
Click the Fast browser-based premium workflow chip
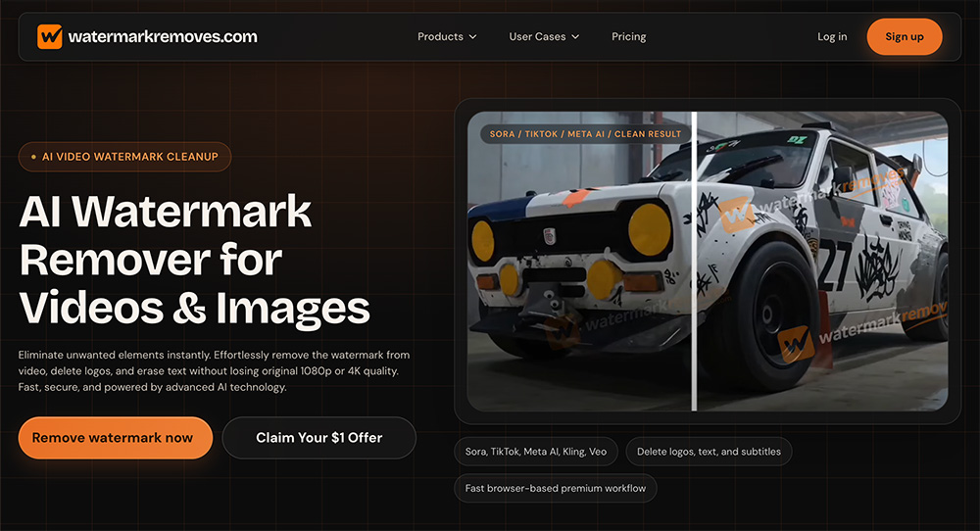point(555,489)
